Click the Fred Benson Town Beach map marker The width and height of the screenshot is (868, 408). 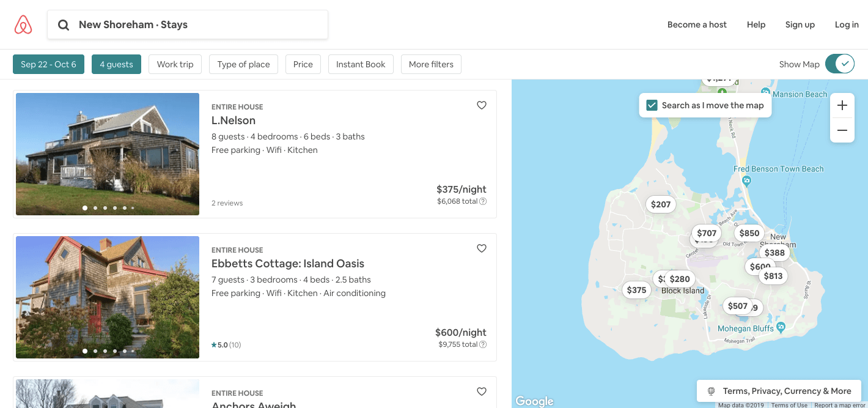click(x=746, y=180)
